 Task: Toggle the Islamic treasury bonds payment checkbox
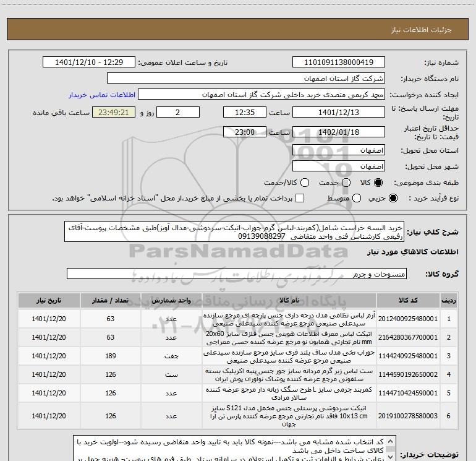[300, 198]
